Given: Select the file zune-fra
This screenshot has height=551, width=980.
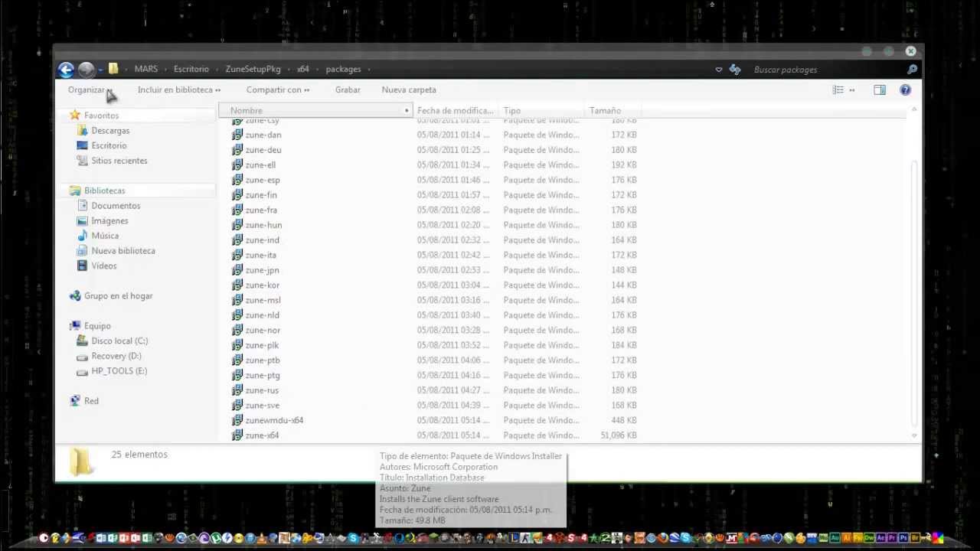Looking at the screenshot, I should click(261, 210).
